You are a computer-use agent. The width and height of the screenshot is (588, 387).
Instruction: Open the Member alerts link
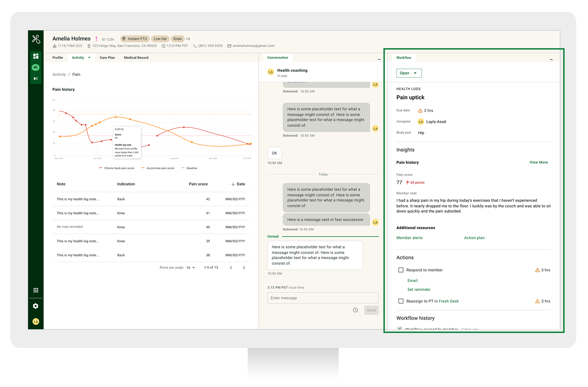click(x=409, y=238)
